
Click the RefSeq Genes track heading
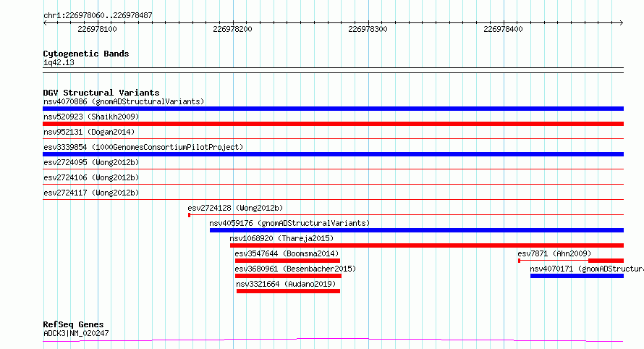point(73,324)
